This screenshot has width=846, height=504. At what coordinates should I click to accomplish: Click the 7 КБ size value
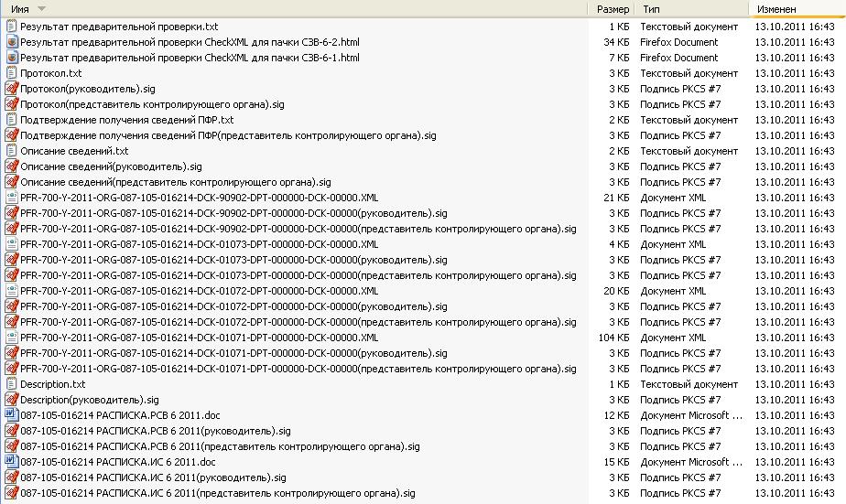(619, 58)
